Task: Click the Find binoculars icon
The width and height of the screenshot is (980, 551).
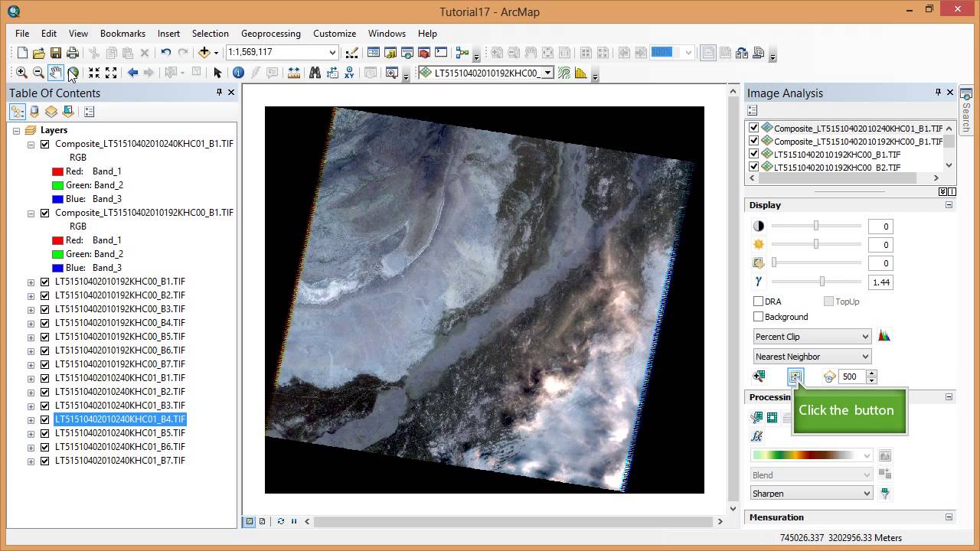Action: [x=315, y=73]
